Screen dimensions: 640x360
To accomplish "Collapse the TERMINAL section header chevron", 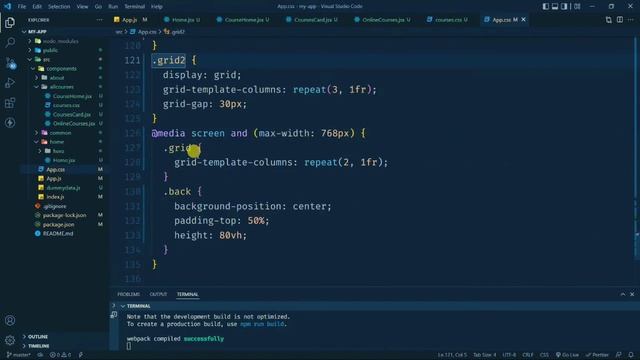I will (123, 306).
